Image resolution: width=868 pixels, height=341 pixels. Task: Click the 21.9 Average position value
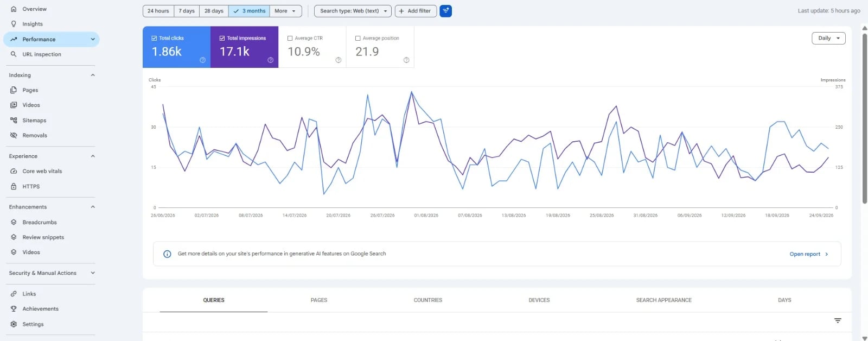click(367, 52)
